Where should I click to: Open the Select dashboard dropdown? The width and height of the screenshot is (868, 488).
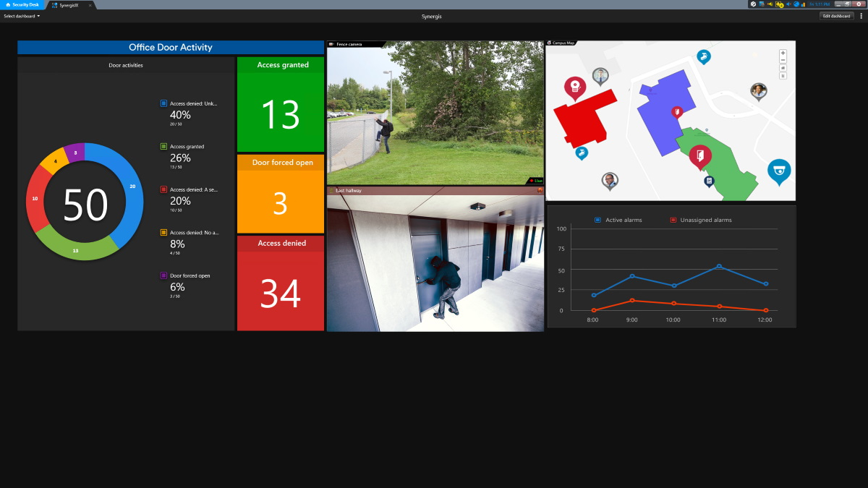pos(22,15)
